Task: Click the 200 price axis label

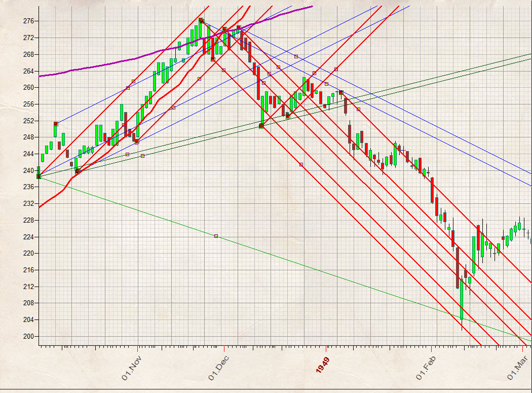Action: (28, 336)
